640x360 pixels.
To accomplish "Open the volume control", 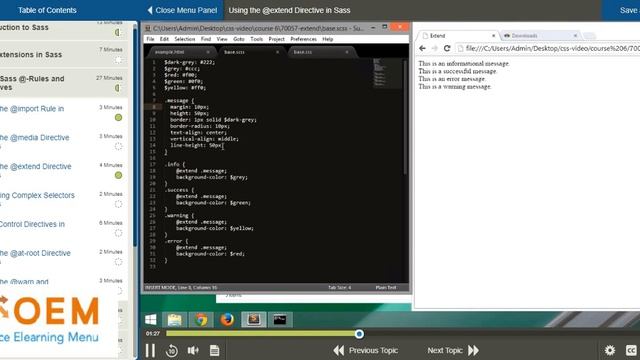I will coord(193,350).
